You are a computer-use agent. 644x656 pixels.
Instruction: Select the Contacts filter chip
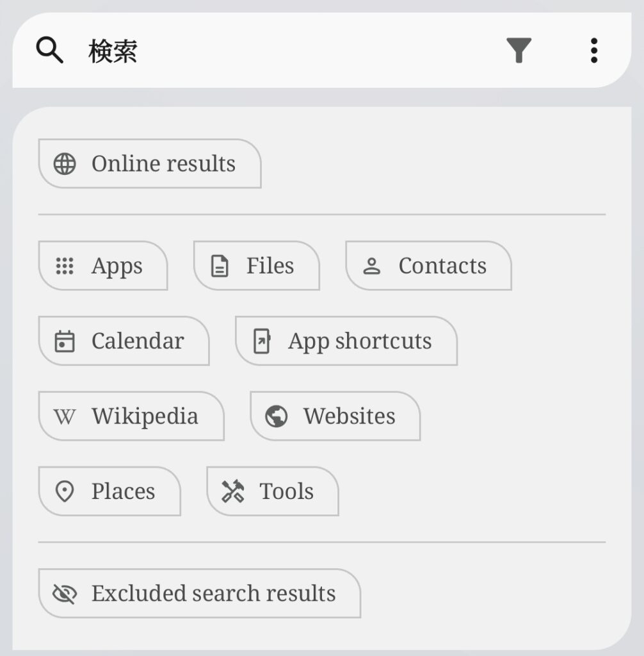(428, 266)
